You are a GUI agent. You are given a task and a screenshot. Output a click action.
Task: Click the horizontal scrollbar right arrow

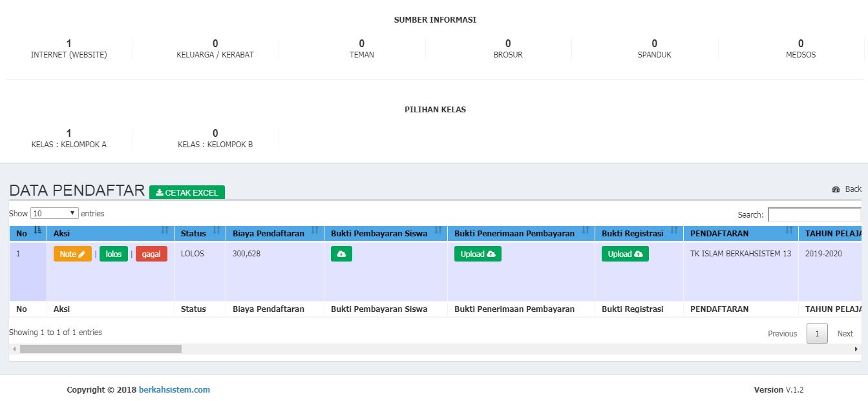(x=856, y=349)
